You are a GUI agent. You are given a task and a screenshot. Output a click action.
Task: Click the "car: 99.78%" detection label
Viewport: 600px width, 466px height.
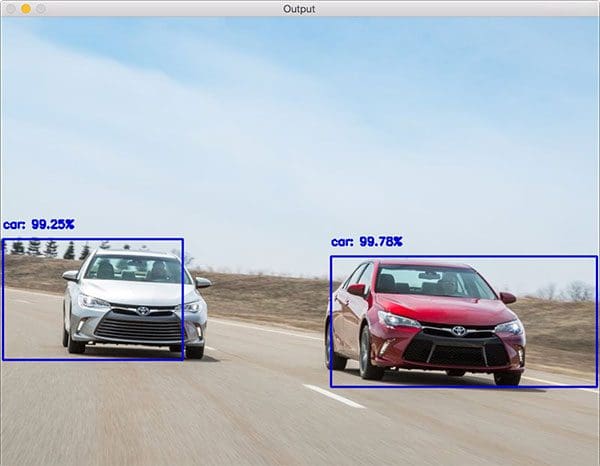[x=367, y=242]
